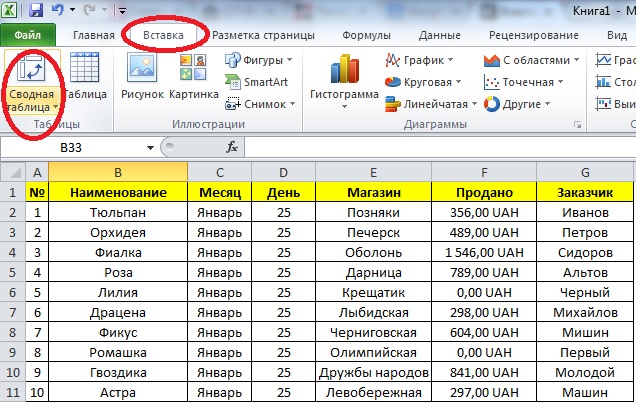Select the cell containing Михайлов

tap(585, 312)
